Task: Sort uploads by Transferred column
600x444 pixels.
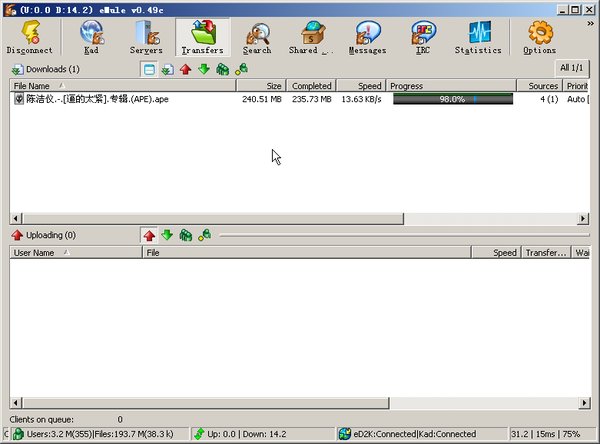Action: coord(546,253)
